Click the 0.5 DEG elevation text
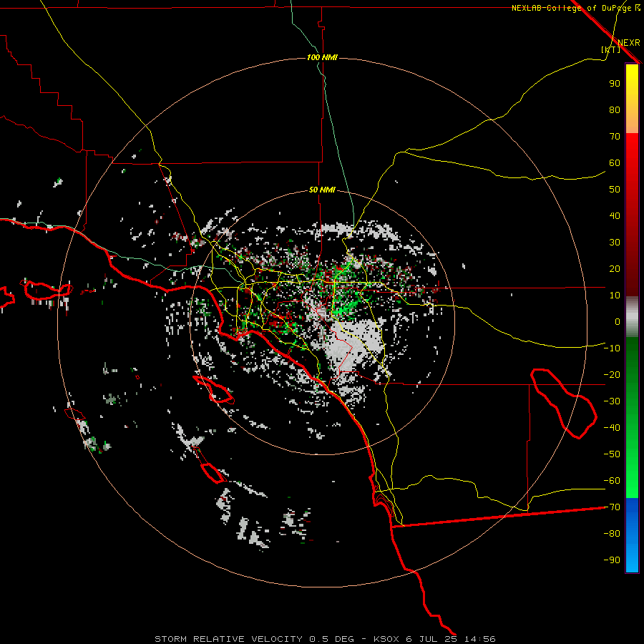This screenshot has height=644, width=644. [331, 639]
